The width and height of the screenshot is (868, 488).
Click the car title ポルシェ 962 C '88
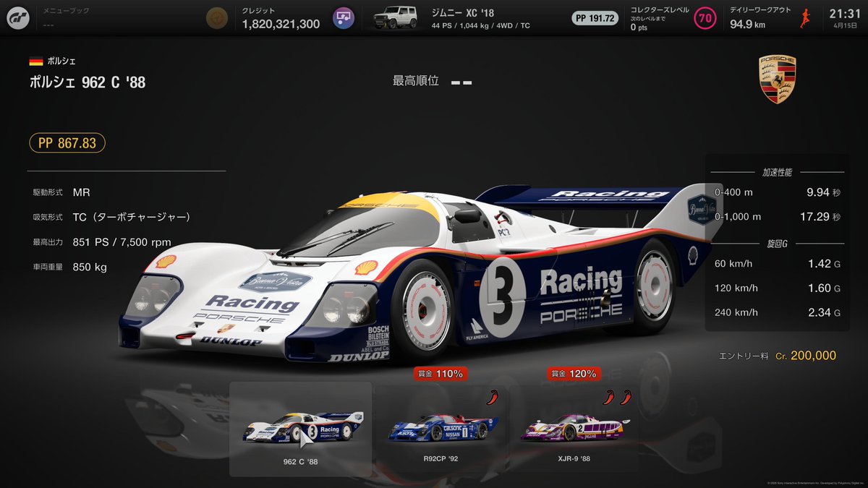(x=88, y=82)
